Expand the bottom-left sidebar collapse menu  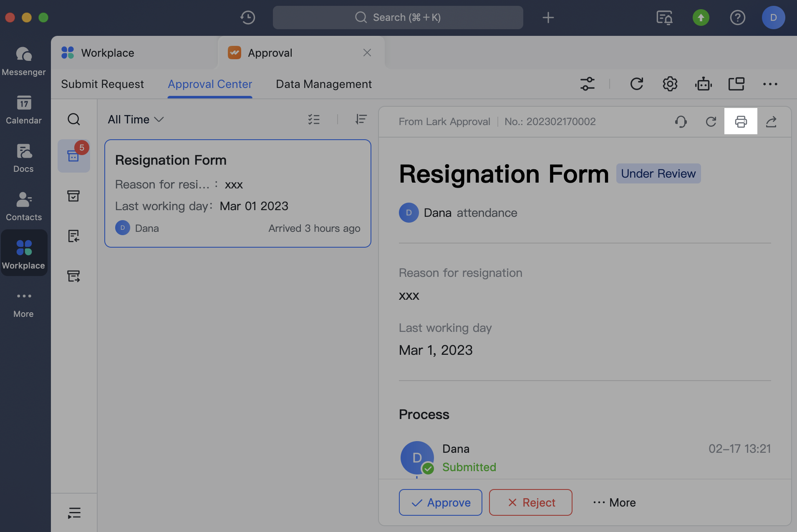74,512
